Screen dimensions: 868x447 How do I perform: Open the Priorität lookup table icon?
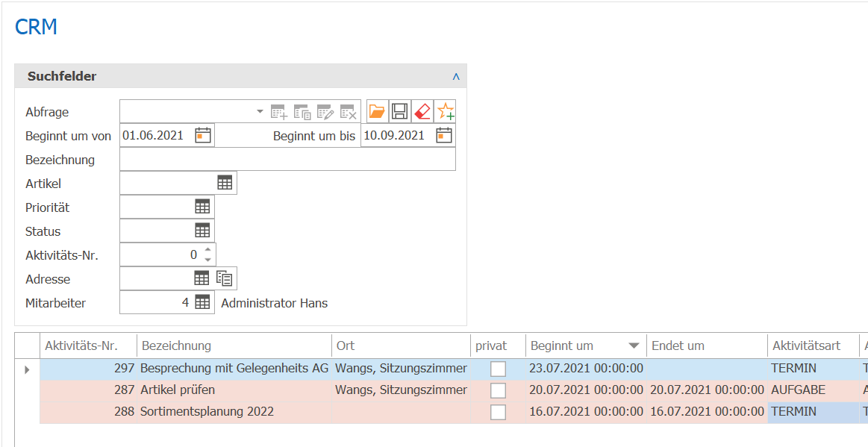[x=202, y=207]
